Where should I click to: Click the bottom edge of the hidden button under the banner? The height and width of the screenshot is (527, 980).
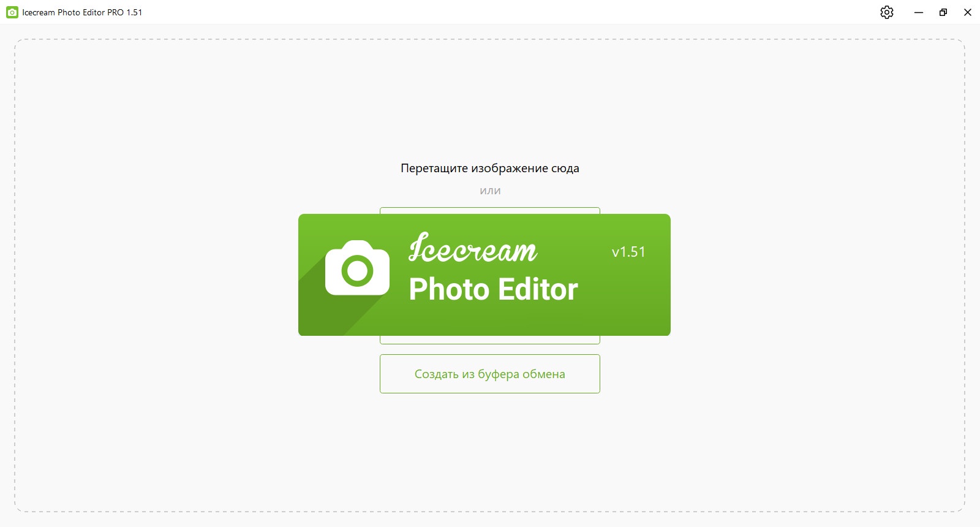[490, 340]
